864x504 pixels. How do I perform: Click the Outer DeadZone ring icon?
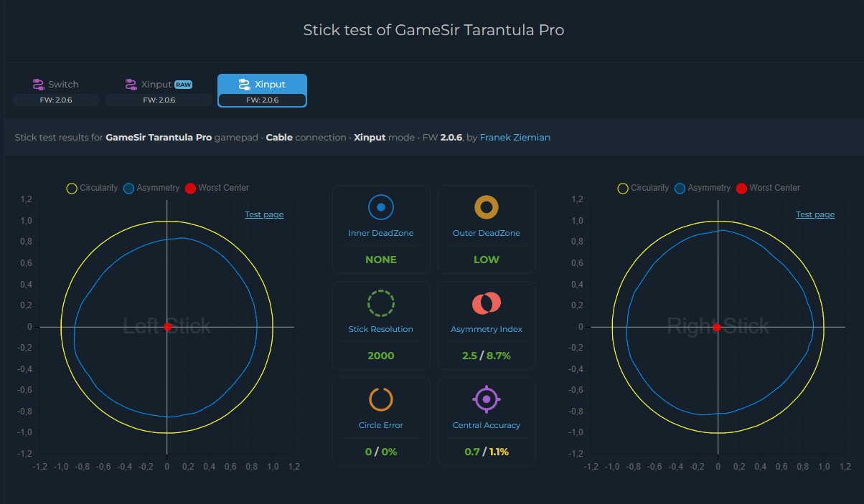(487, 207)
